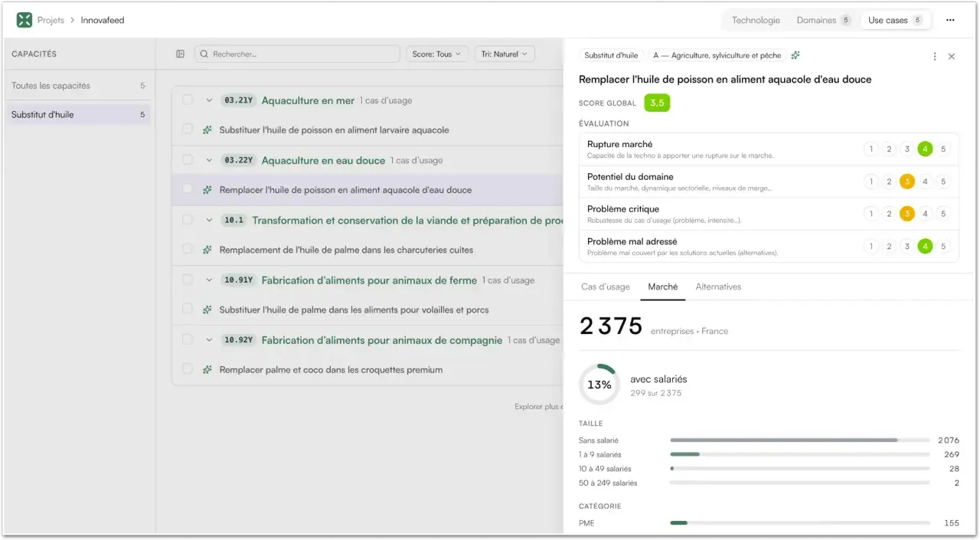Select the Use cases tab
This screenshot has height=540, width=980.
[895, 21]
